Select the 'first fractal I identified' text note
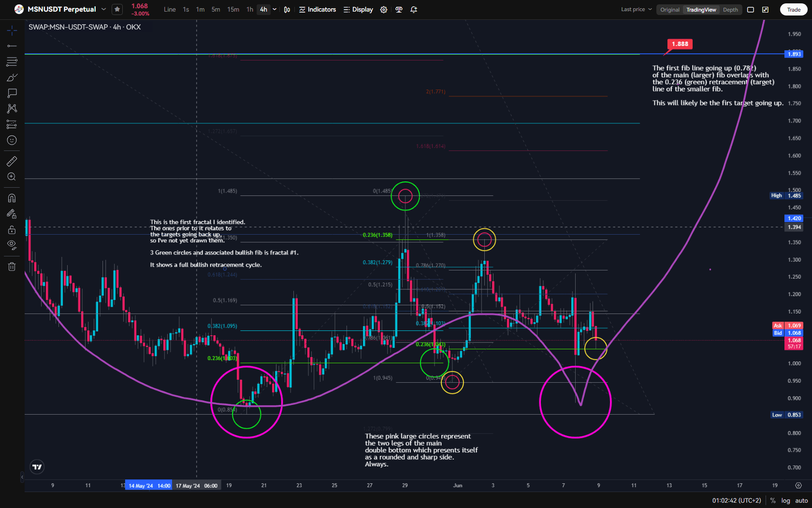This screenshot has width=812, height=508. point(224,243)
